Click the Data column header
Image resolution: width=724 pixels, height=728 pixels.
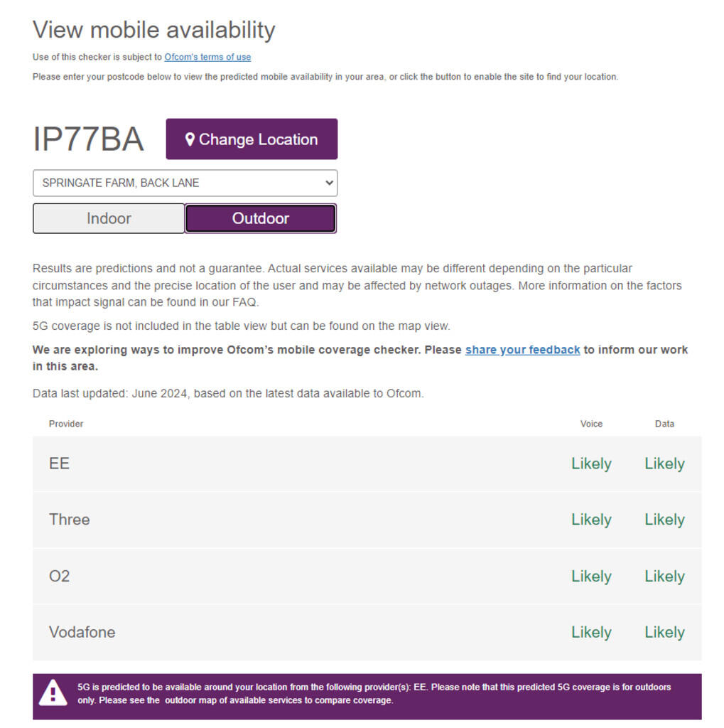(x=664, y=424)
